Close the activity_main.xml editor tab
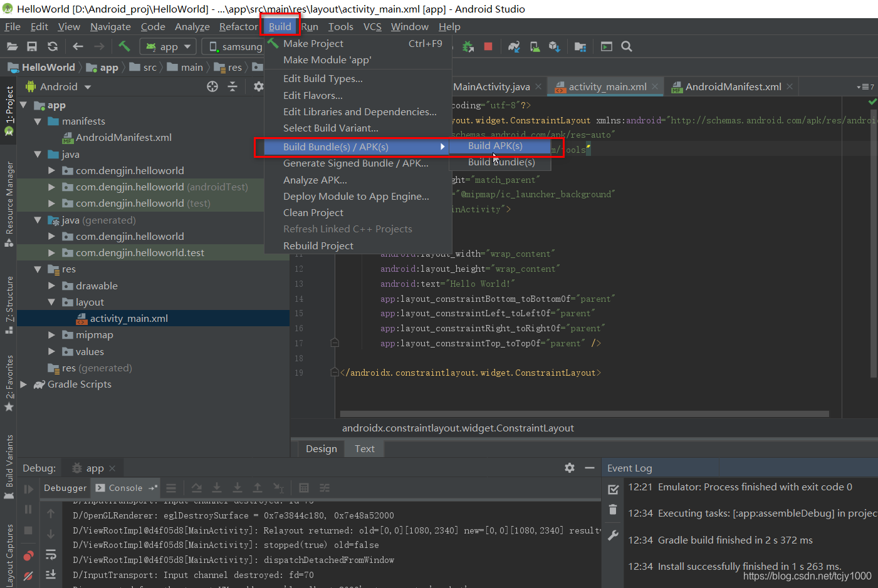Screen dimensions: 878x588 click(x=655, y=87)
